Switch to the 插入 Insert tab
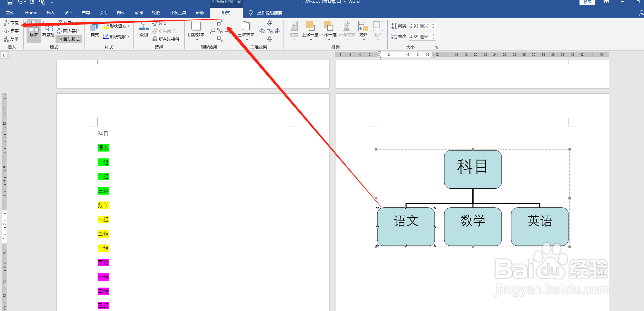Screen dimensions: 644x311 coord(50,13)
